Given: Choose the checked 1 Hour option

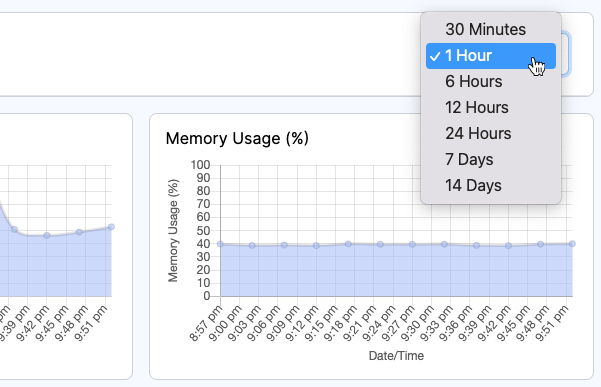Looking at the screenshot, I should tap(491, 56).
